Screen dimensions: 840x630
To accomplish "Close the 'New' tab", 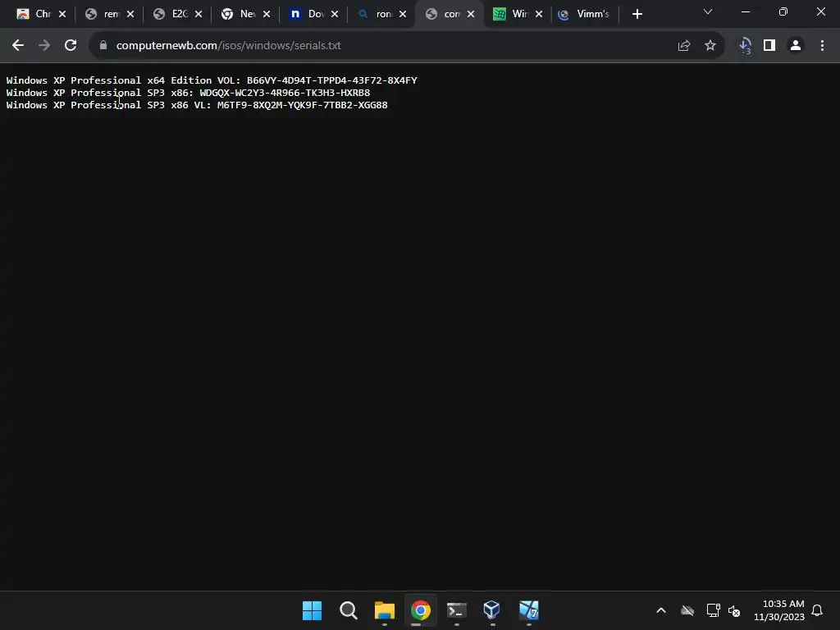I will click(267, 14).
